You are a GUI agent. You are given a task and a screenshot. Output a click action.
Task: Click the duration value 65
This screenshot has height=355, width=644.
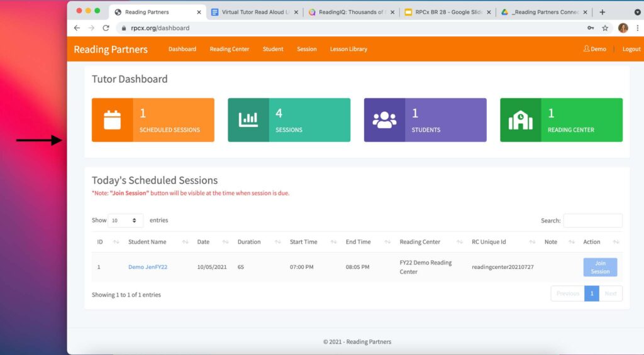(x=241, y=267)
